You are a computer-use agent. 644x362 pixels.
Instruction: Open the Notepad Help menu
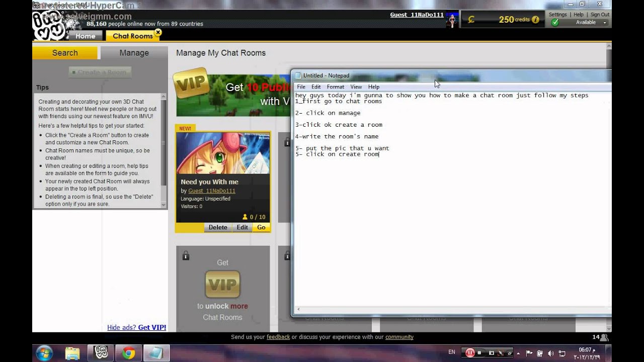click(x=374, y=87)
